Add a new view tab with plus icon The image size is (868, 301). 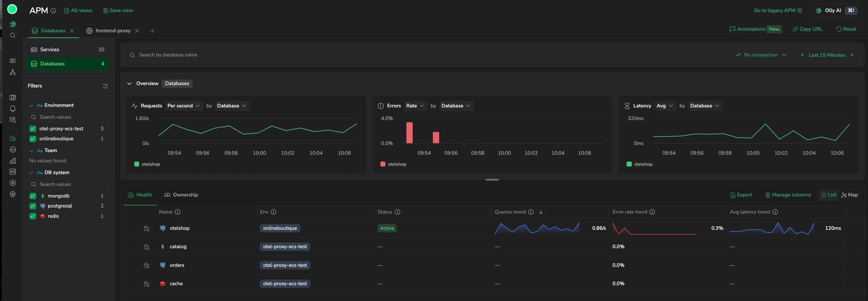[152, 31]
